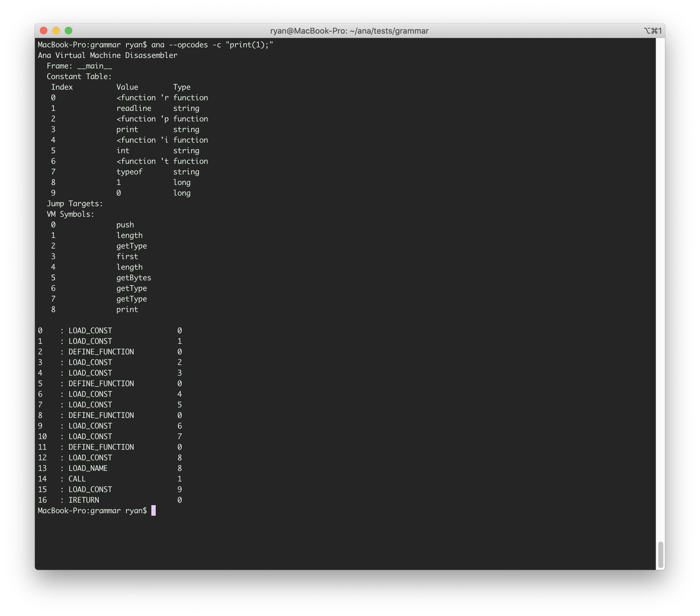Viewport: 700px width, 616px height.
Task: Click the ⌥⌘1 window shortcut indicator
Action: pyautogui.click(x=653, y=31)
